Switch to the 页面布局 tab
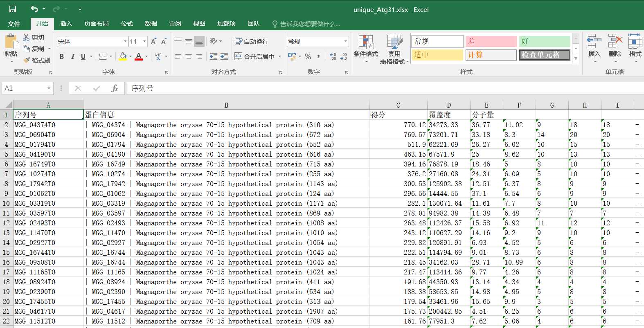Image resolution: width=644 pixels, height=328 pixels. tap(97, 24)
